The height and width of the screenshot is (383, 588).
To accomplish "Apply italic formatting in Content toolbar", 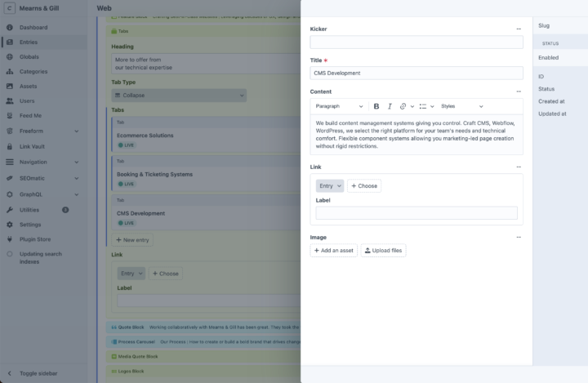I will coord(390,106).
